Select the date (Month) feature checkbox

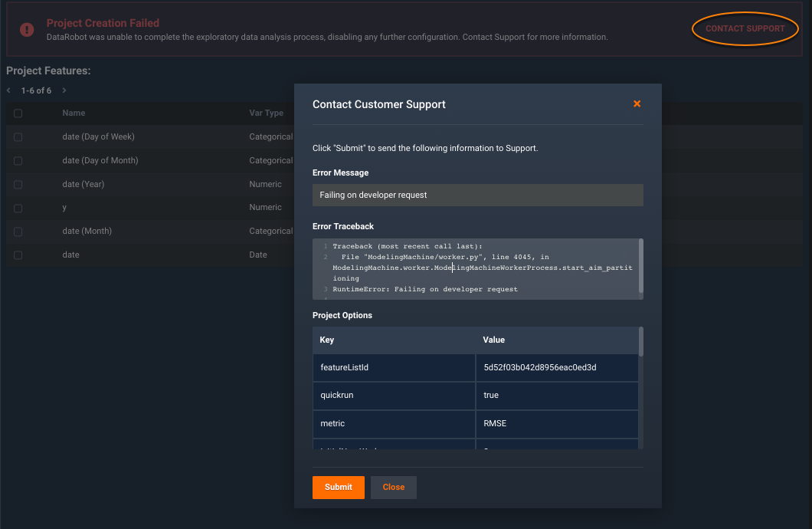(x=18, y=232)
